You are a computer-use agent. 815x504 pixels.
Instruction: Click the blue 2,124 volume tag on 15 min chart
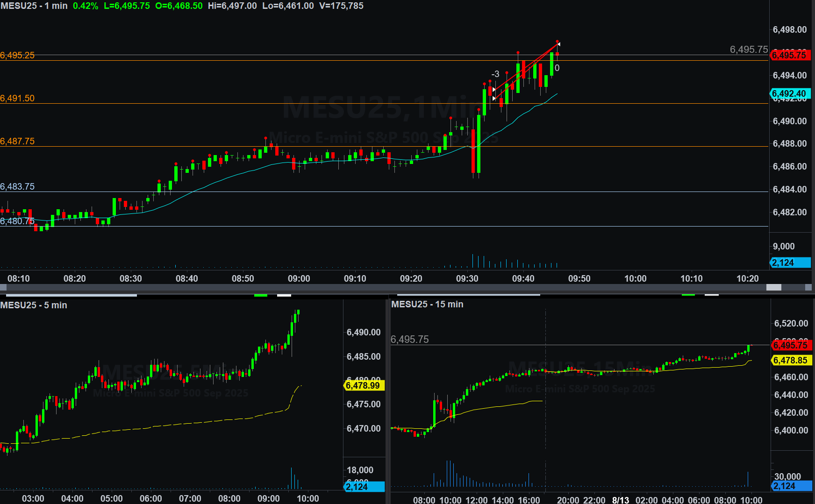tap(790, 486)
